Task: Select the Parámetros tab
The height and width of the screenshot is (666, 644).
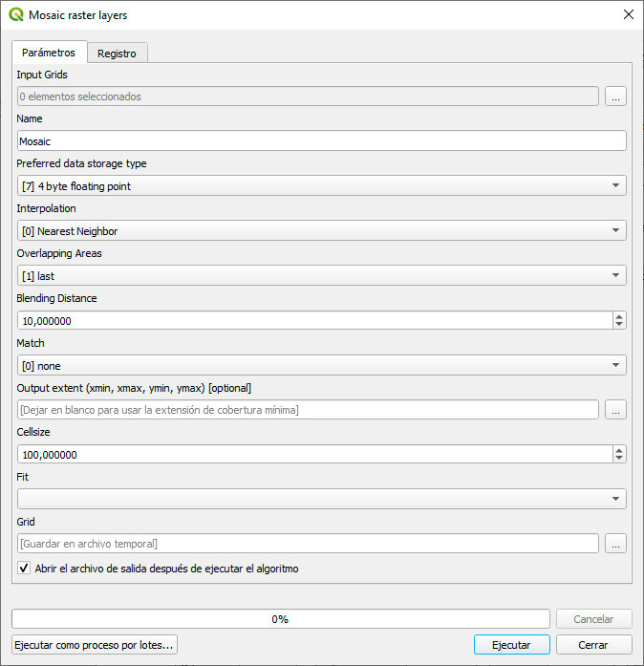Action: 49,53
